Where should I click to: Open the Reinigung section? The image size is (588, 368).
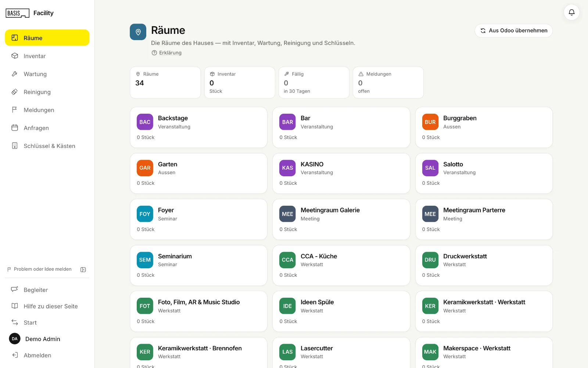coord(47,92)
